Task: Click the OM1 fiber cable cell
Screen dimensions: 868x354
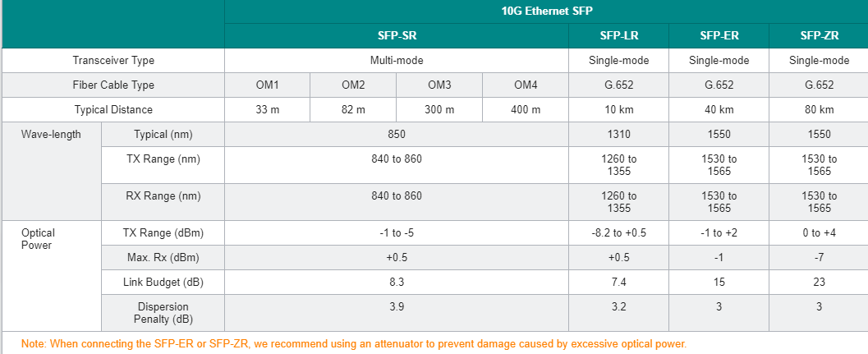Action: click(267, 85)
